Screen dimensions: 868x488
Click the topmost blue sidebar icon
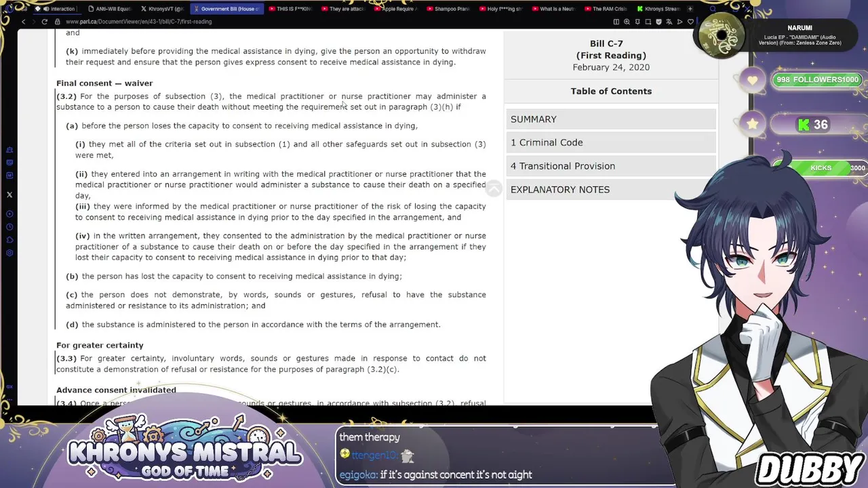coord(9,150)
